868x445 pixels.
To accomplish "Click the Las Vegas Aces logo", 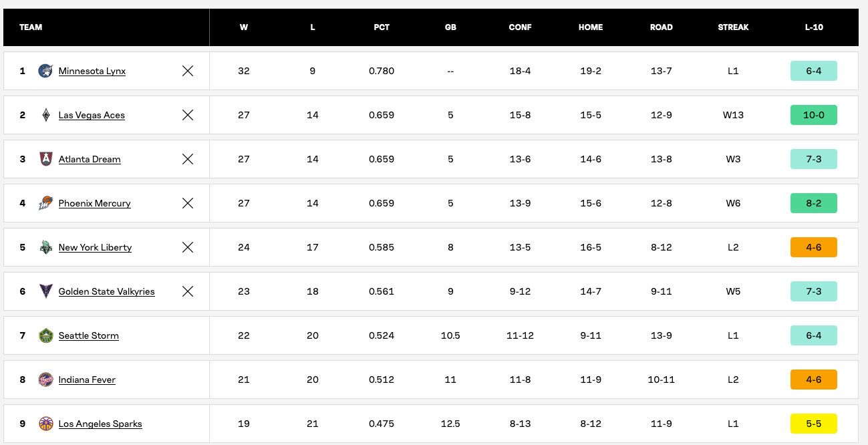I will 45,115.
